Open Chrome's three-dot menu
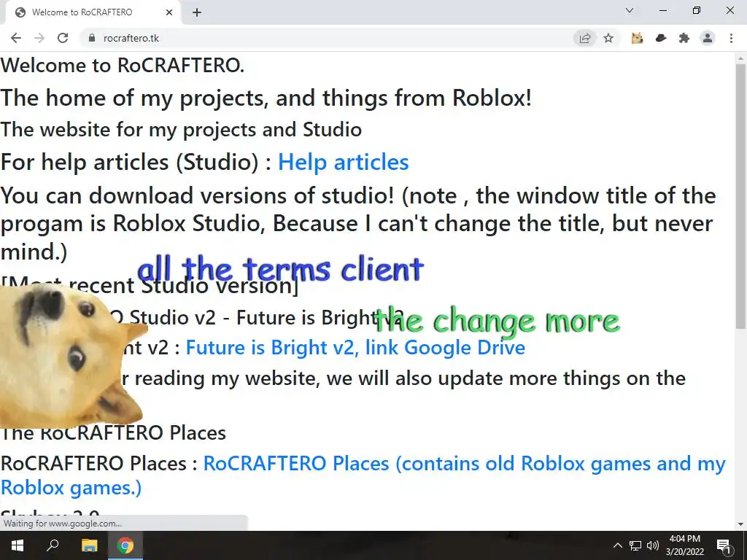Viewport: 747px width, 560px height. (731, 38)
